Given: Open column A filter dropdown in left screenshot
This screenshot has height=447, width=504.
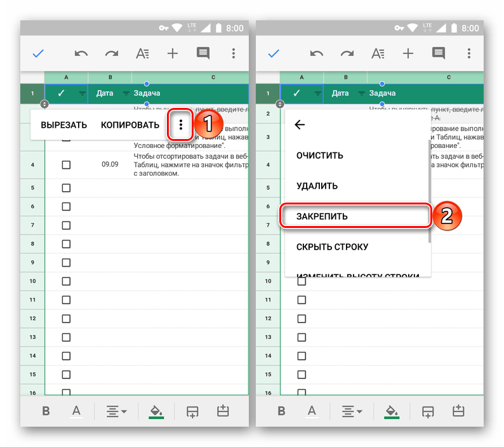Looking at the screenshot, I should point(83,93).
